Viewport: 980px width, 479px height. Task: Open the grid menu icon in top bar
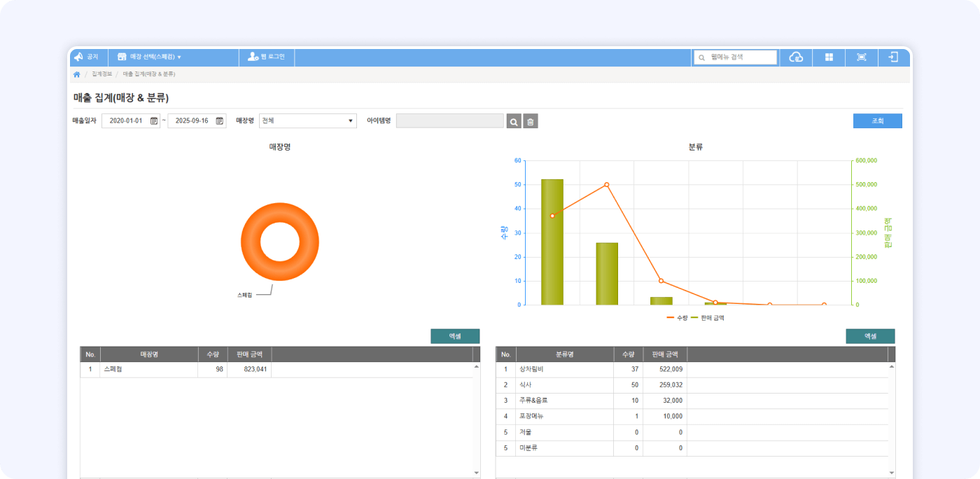point(829,57)
